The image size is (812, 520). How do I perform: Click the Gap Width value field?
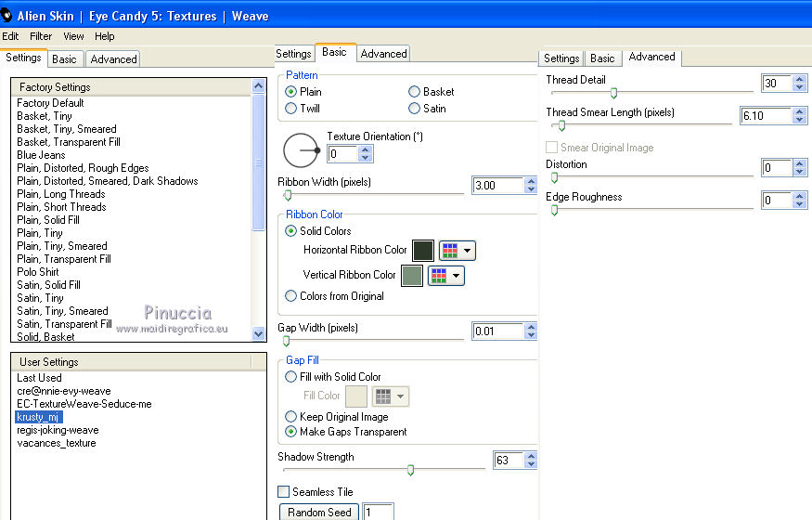(x=497, y=331)
